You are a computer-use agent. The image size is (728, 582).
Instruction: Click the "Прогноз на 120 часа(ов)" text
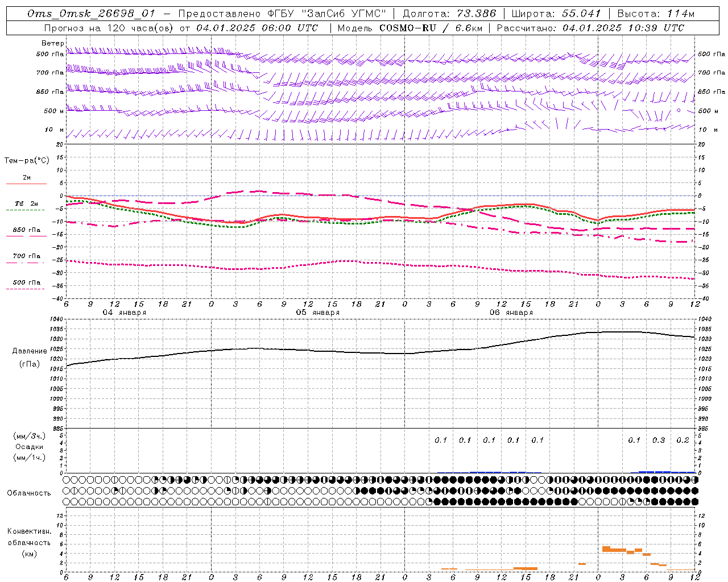(x=109, y=28)
